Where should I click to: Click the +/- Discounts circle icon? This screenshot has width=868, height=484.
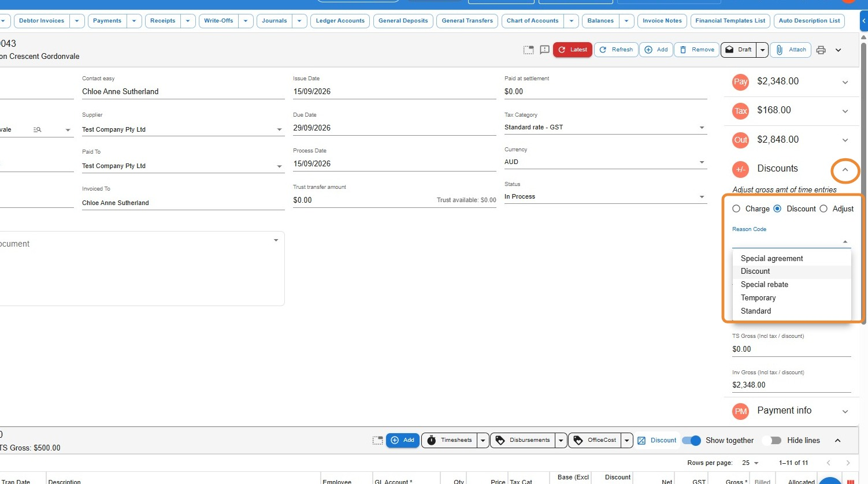[741, 169]
